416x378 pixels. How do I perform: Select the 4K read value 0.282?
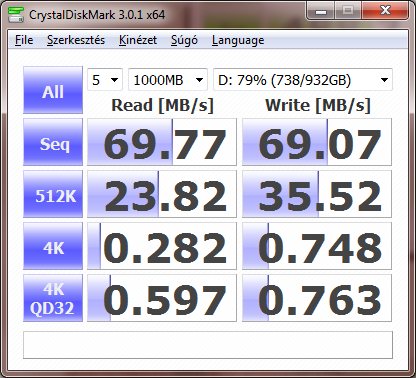[162, 246]
